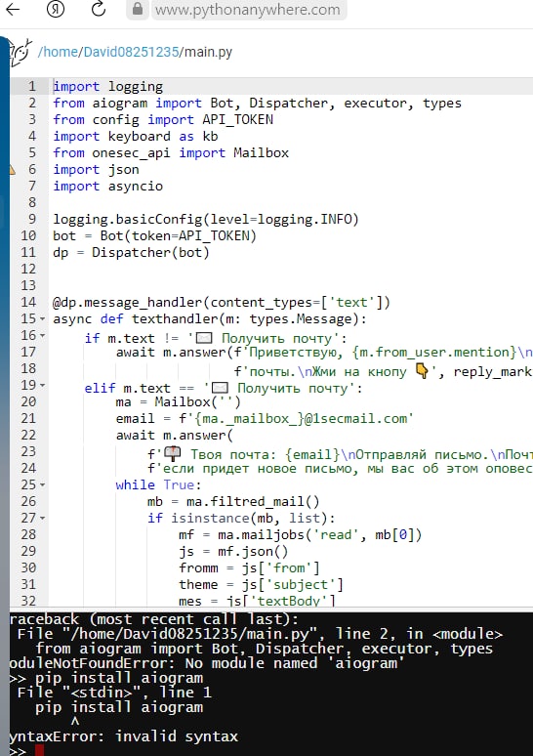Click the envelope emoji on line 19
This screenshot has width=533, height=756.
[221, 388]
